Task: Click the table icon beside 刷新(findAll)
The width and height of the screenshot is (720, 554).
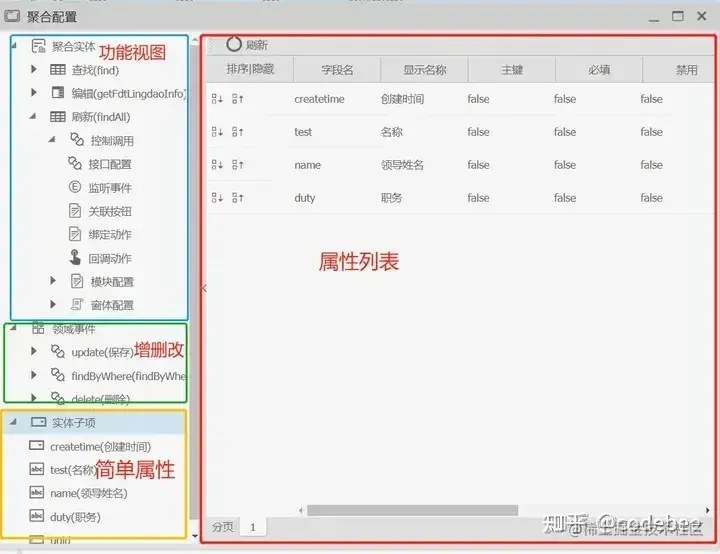Action: (x=58, y=117)
